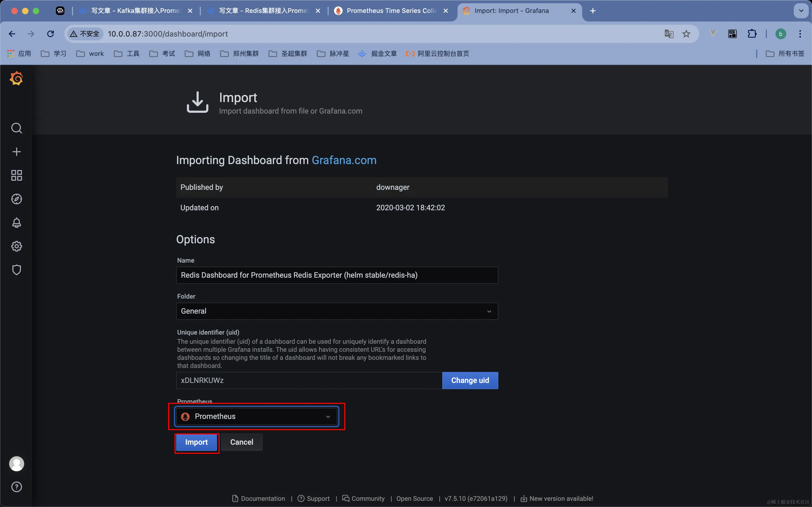Open the green 'b' profile avatar in Chrome
This screenshot has height=507, width=812.
[x=781, y=34]
